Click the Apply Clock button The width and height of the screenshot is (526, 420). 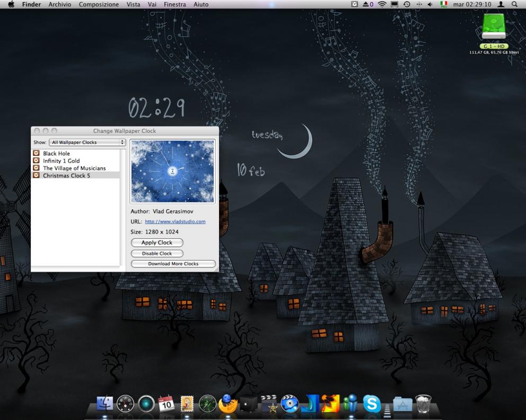click(x=157, y=243)
